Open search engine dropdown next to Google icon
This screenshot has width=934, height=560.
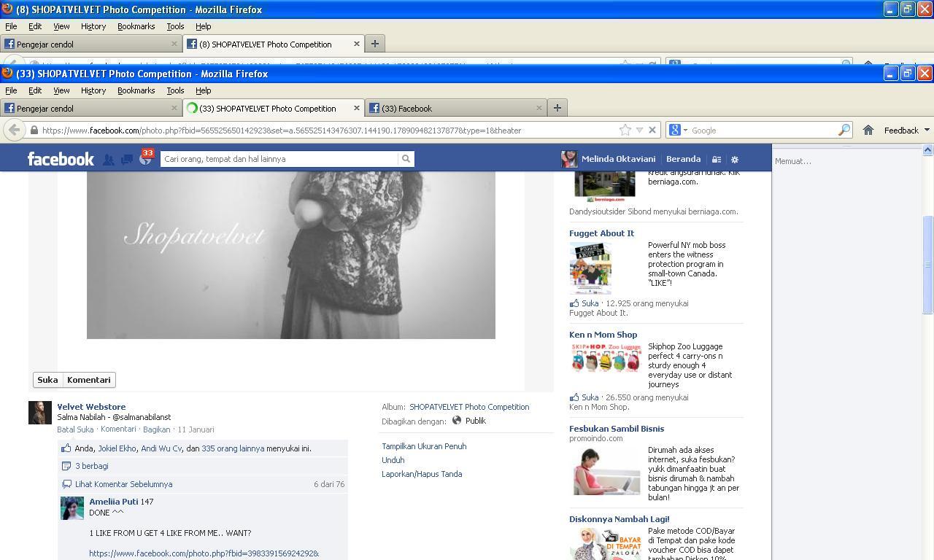[x=685, y=130]
